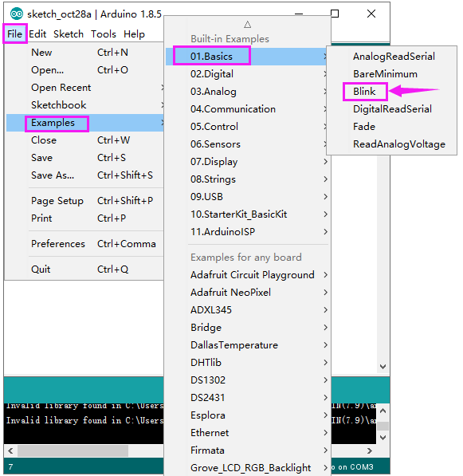Open DallasTemperature library examples
Viewport: 463px width, 476px height.
tap(247, 345)
